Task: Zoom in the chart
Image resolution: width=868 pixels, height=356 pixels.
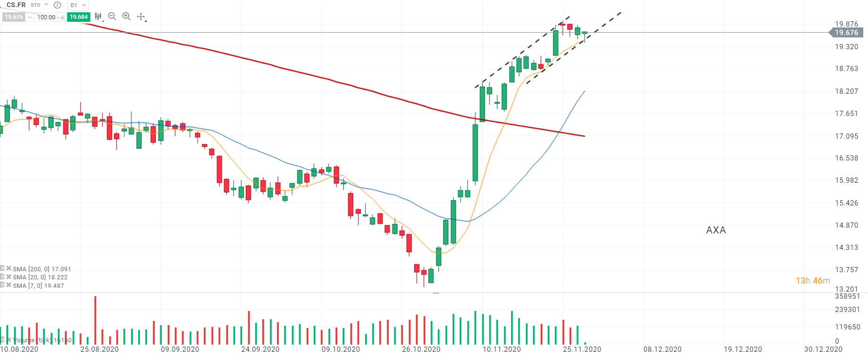Action: tap(126, 17)
